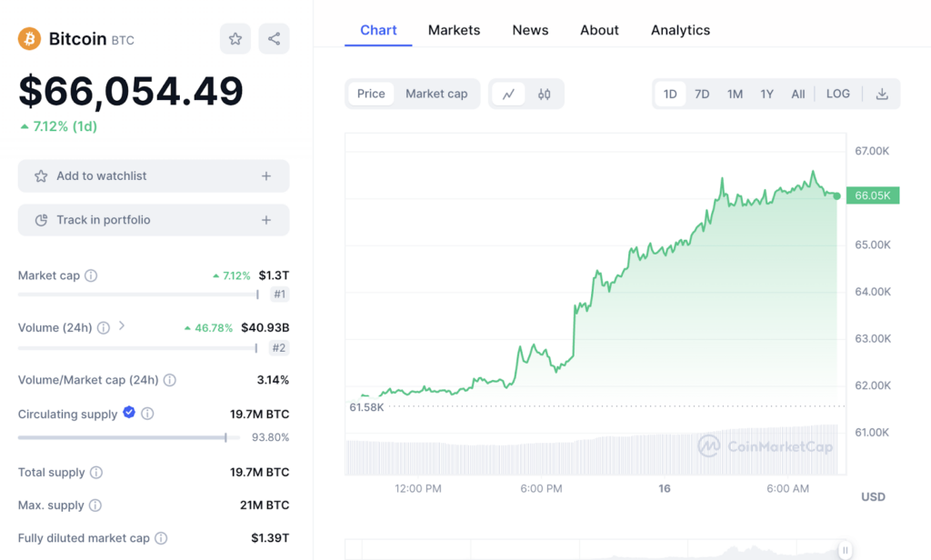
Task: Click the chart range slider pause handle
Action: click(x=845, y=550)
